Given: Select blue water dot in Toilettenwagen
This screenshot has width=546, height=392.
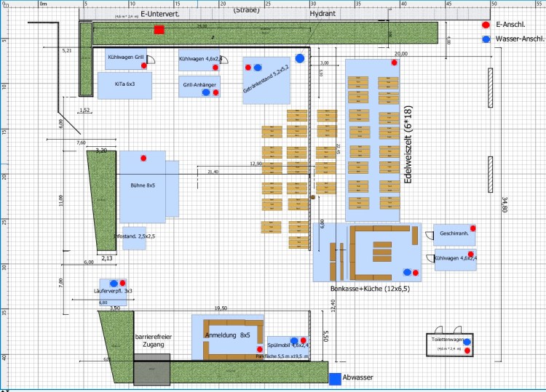Looking at the screenshot, I should click(x=467, y=342).
